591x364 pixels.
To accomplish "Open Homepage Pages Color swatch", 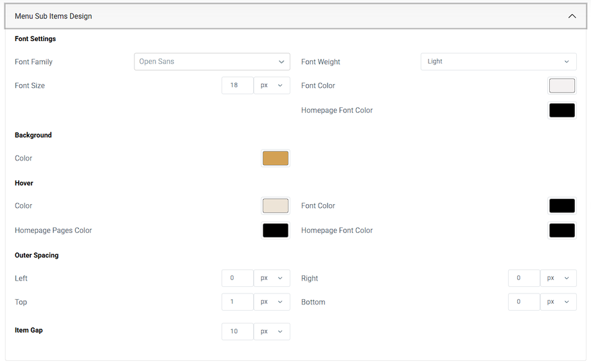I will 275,230.
